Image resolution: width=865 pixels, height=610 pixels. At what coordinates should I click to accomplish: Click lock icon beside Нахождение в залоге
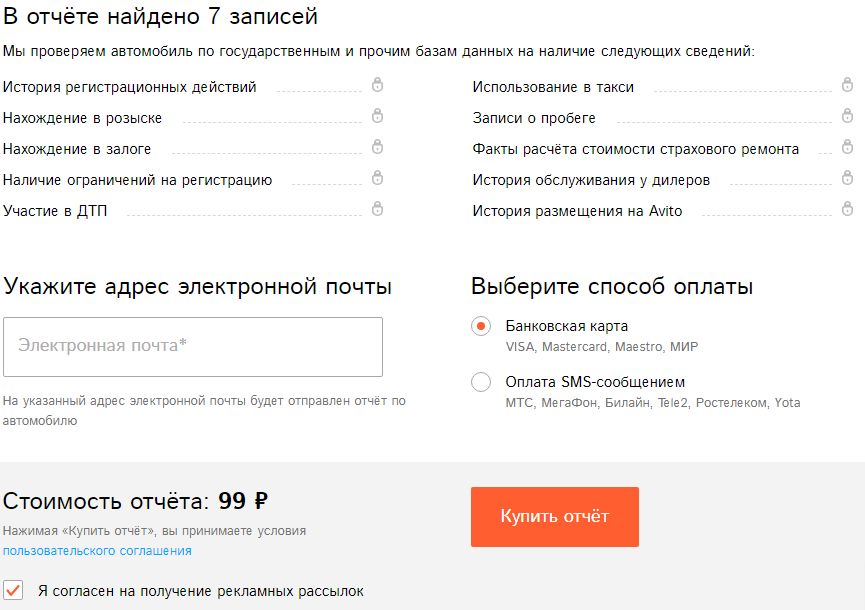click(377, 148)
